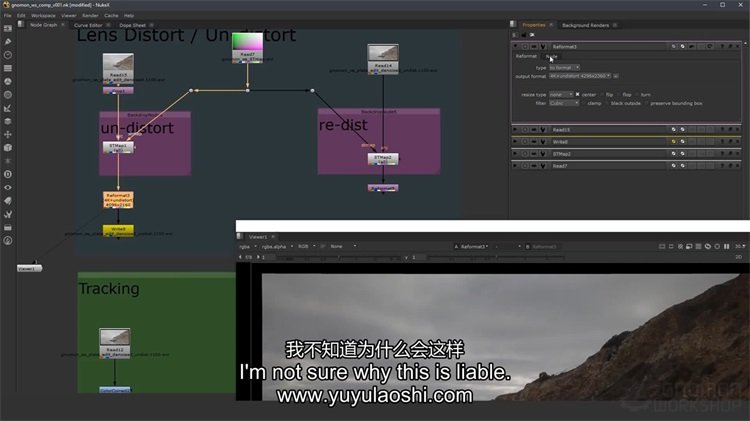Open the Filter nodes circle icon
This screenshot has width=750, height=421.
(x=8, y=95)
